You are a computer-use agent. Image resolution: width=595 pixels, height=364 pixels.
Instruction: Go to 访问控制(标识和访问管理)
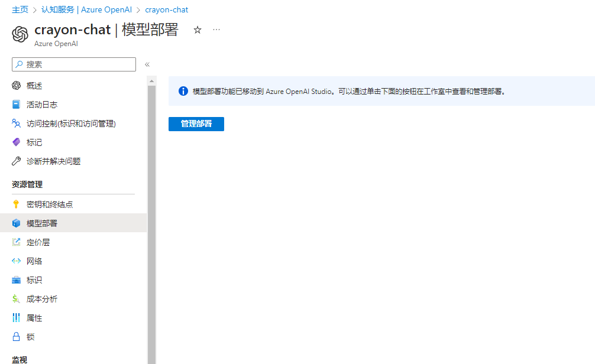(73, 123)
